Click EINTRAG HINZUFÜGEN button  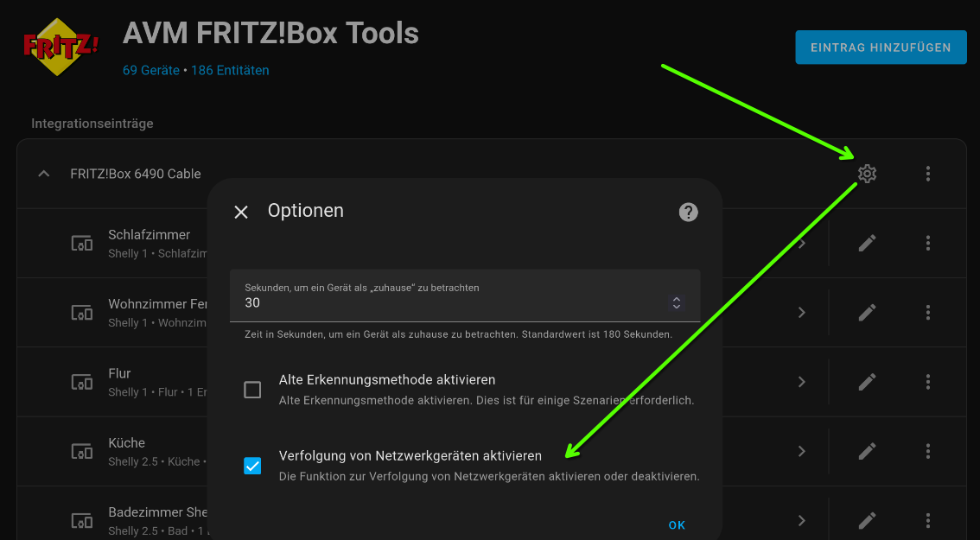[881, 48]
